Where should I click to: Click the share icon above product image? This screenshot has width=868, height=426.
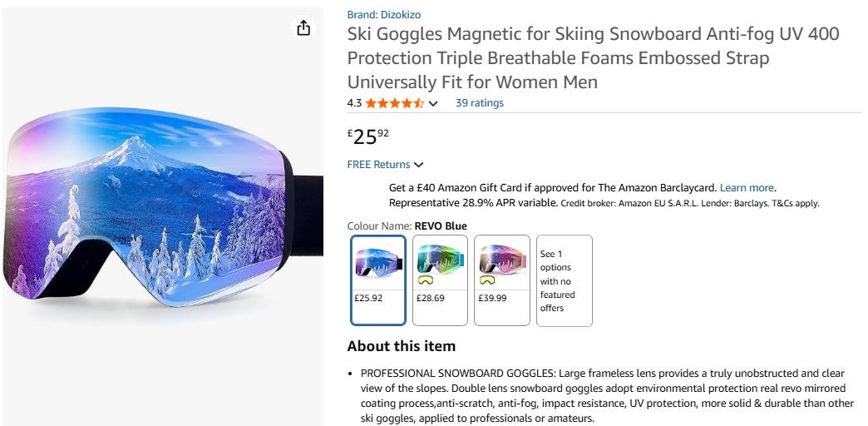(x=303, y=27)
